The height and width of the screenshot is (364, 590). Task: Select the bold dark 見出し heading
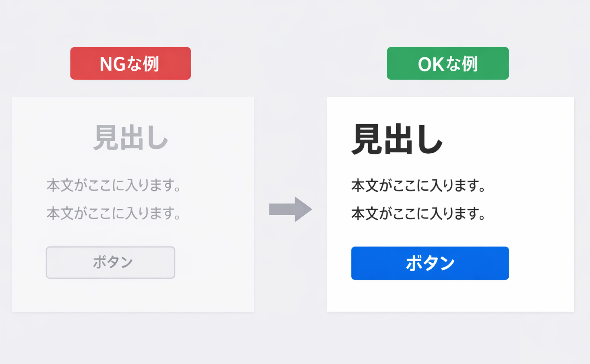click(397, 139)
